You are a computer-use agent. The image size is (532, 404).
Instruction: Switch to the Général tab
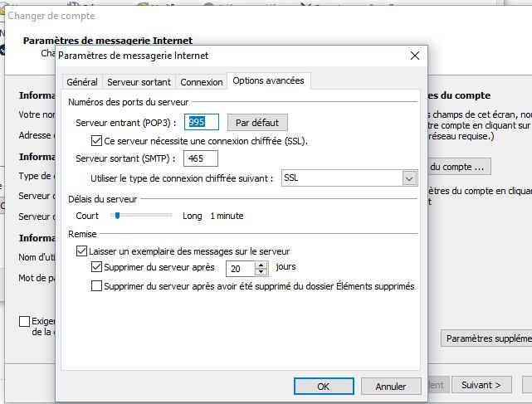coord(82,82)
